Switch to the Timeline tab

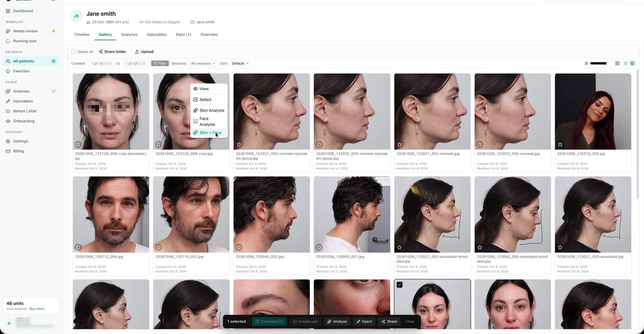[x=82, y=35]
